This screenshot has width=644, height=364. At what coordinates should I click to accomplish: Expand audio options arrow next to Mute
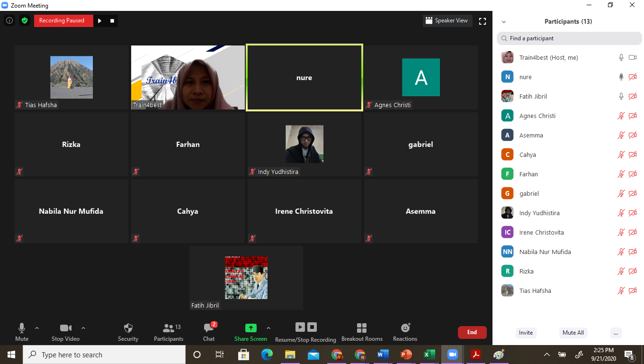pos(37,328)
